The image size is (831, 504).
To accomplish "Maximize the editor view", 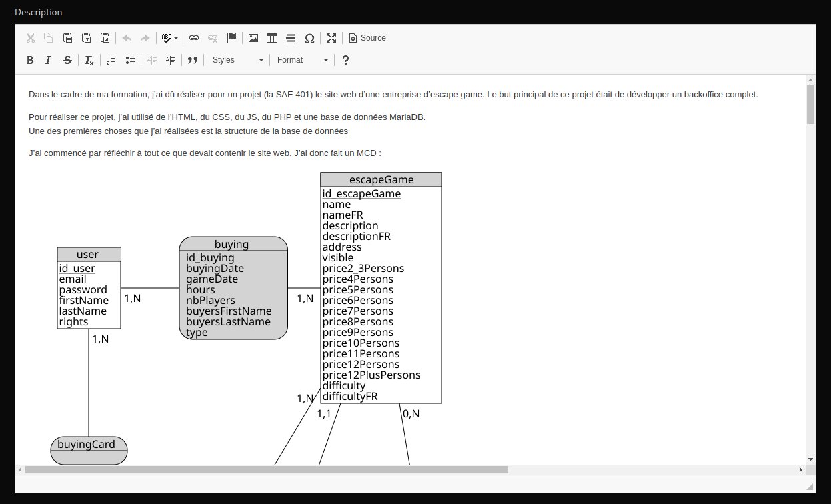I will coord(331,38).
